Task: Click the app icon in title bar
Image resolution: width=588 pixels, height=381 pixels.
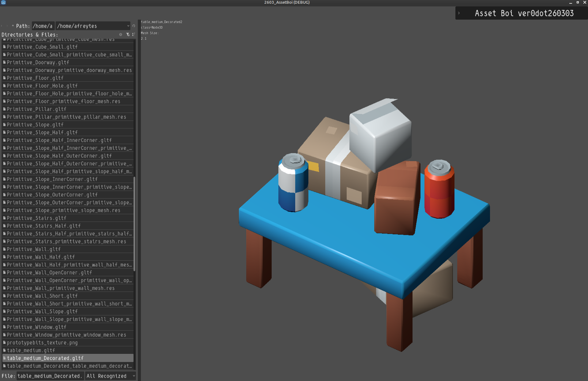Action: [3, 2]
